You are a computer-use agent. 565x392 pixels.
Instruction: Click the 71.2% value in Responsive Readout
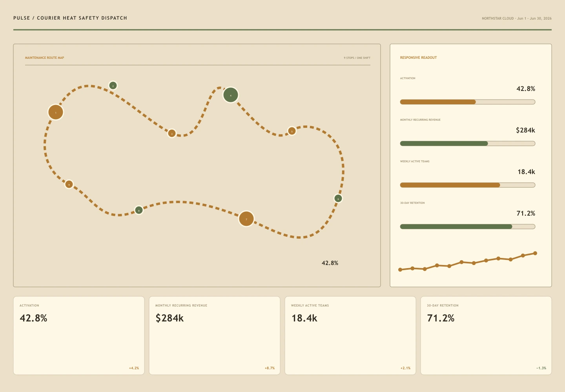[526, 213]
